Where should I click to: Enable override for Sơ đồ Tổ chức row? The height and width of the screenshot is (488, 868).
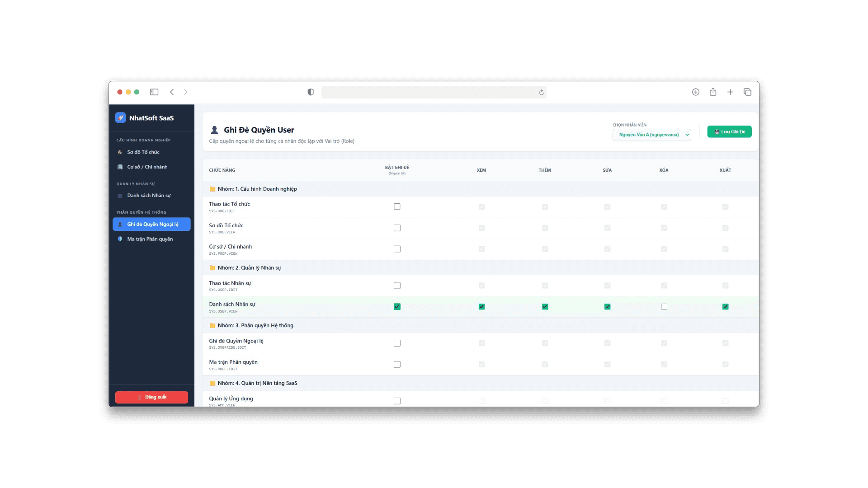coord(397,228)
